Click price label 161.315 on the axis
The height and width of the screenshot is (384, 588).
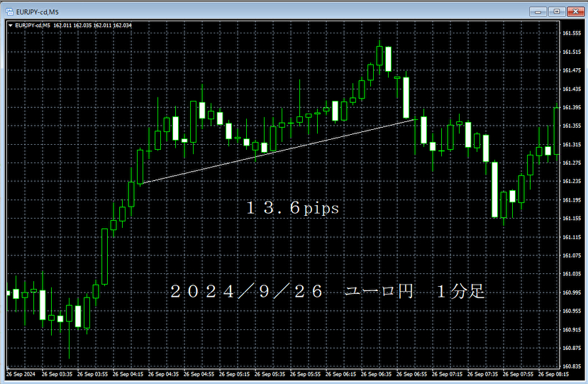pos(572,145)
